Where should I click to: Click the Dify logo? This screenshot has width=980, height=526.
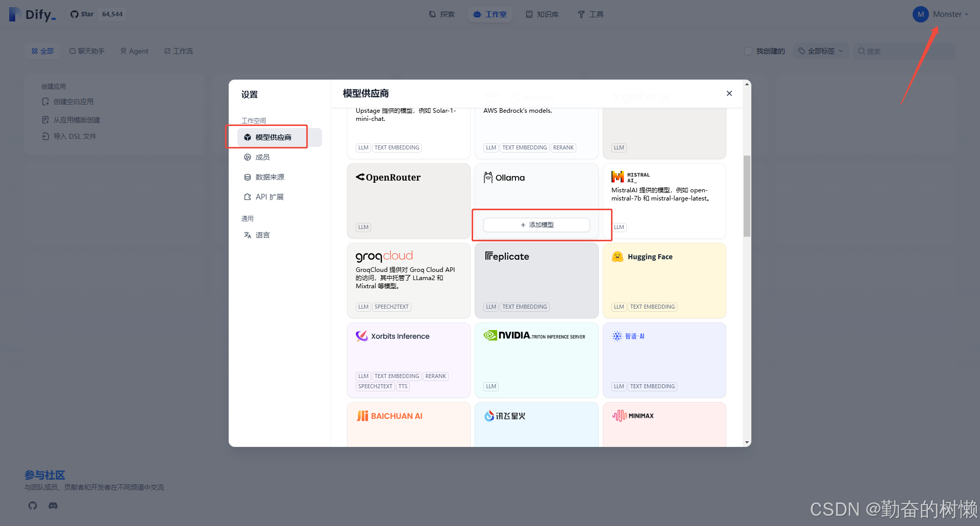tap(32, 14)
